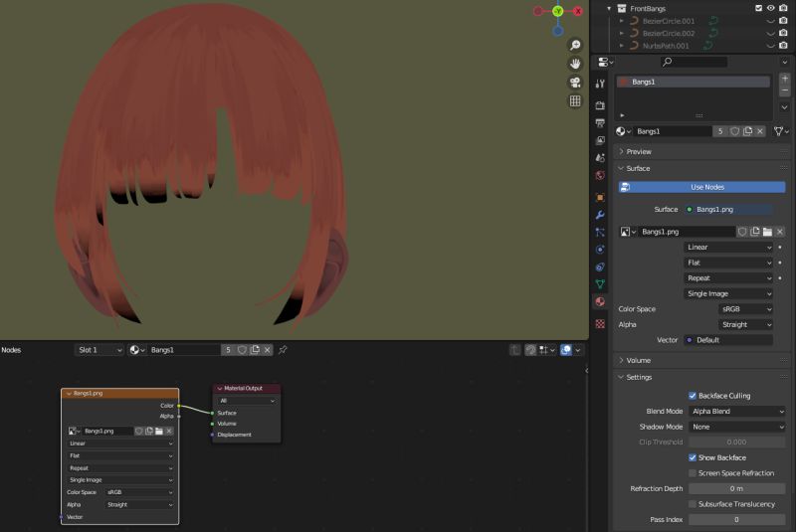Screen dimensions: 796x532
Task: Collapse the Settings panel
Action: point(639,377)
